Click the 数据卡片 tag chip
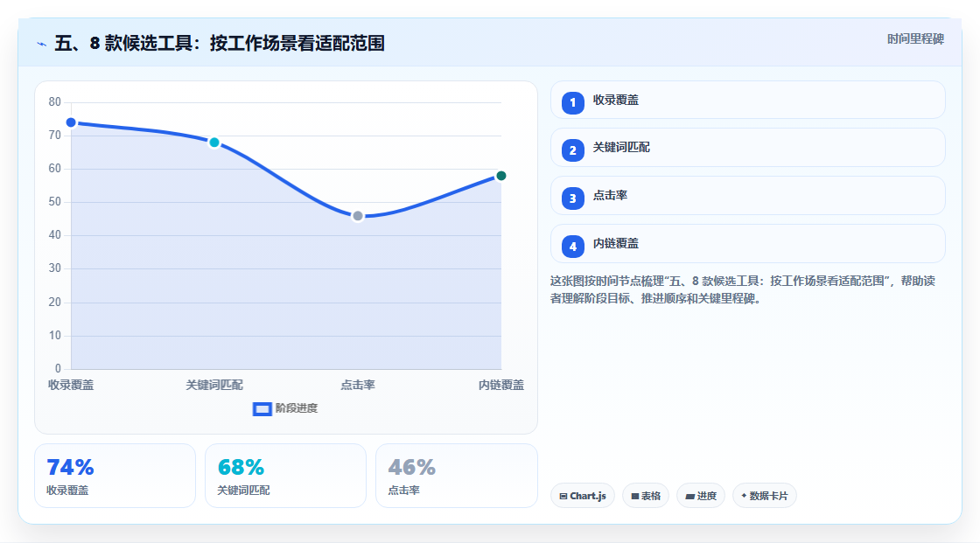The image size is (980, 543). click(765, 496)
